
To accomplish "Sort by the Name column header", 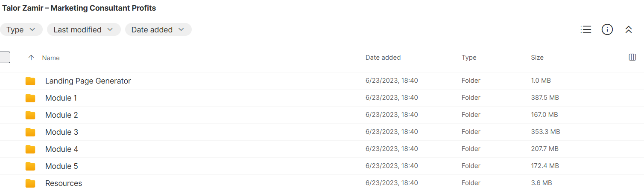I will (51, 58).
